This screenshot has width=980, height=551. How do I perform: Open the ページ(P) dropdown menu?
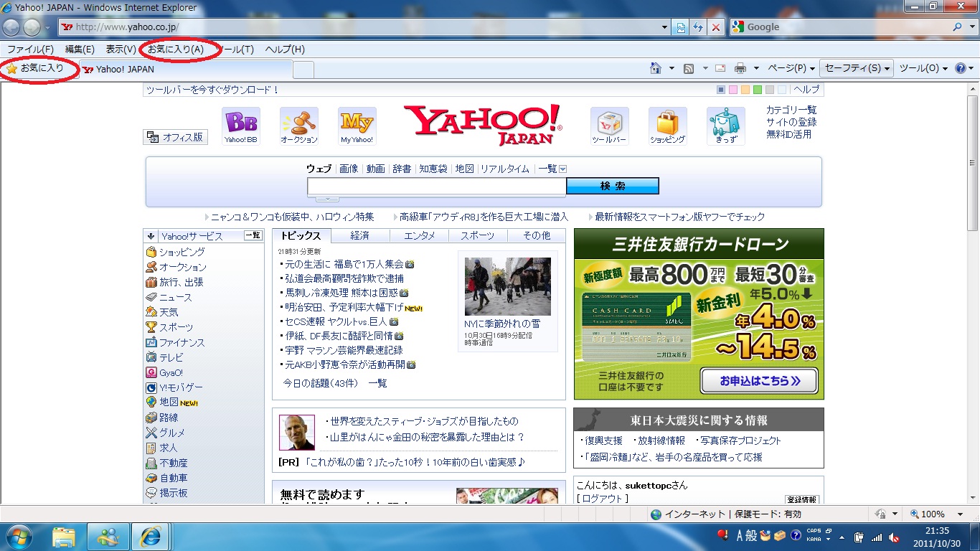pyautogui.click(x=791, y=69)
